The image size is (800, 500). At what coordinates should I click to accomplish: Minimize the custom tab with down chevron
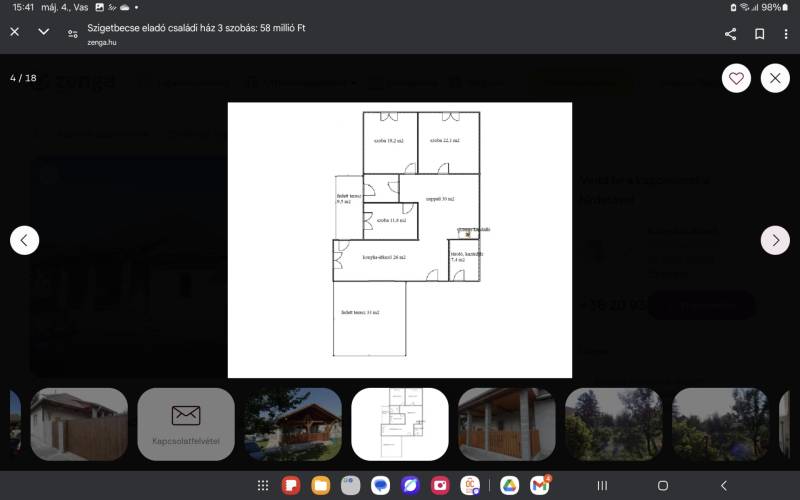(x=44, y=32)
